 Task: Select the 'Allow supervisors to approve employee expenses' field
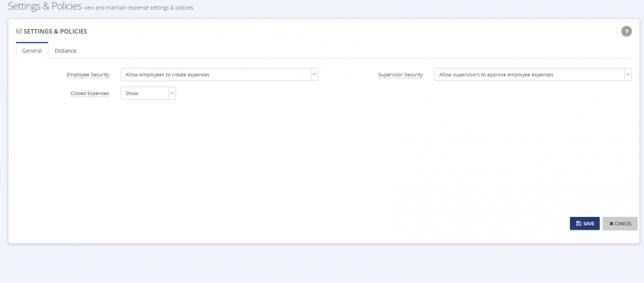pyautogui.click(x=532, y=74)
